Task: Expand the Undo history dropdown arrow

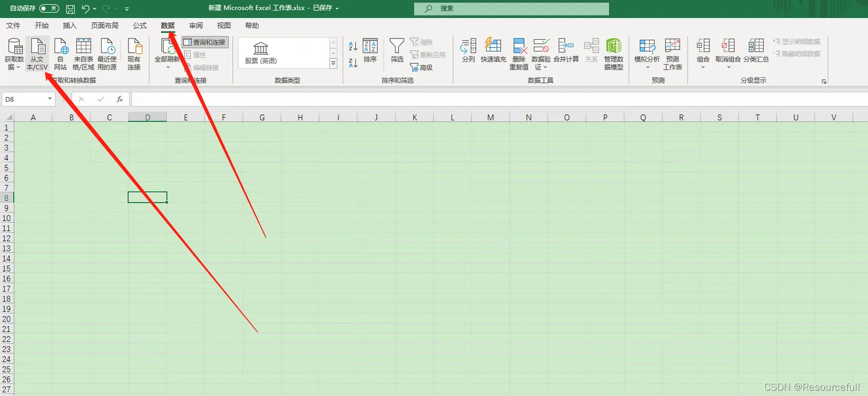Action: pos(95,9)
